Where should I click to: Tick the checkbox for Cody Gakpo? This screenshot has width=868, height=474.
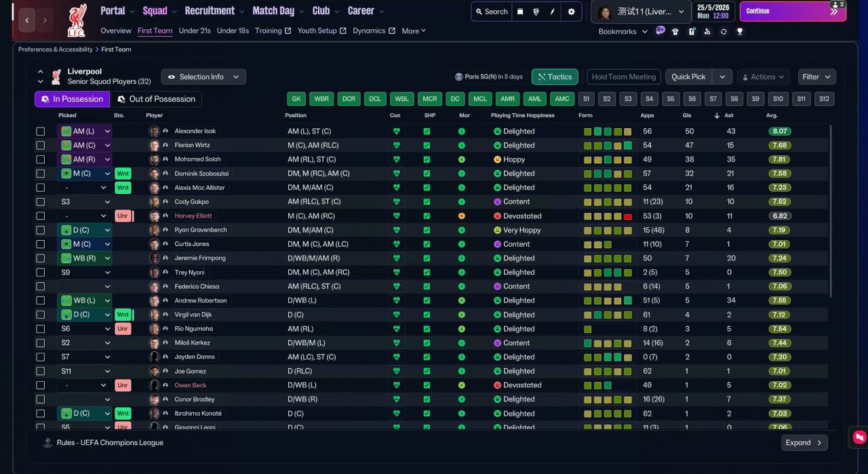click(41, 202)
